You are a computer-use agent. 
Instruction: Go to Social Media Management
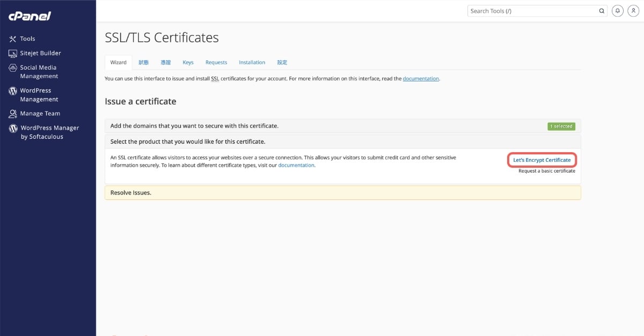(39, 72)
